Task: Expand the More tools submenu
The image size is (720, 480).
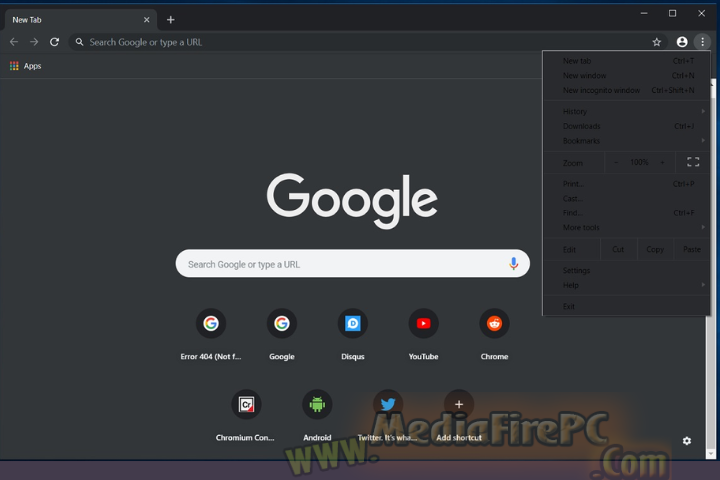Action: coord(626,227)
